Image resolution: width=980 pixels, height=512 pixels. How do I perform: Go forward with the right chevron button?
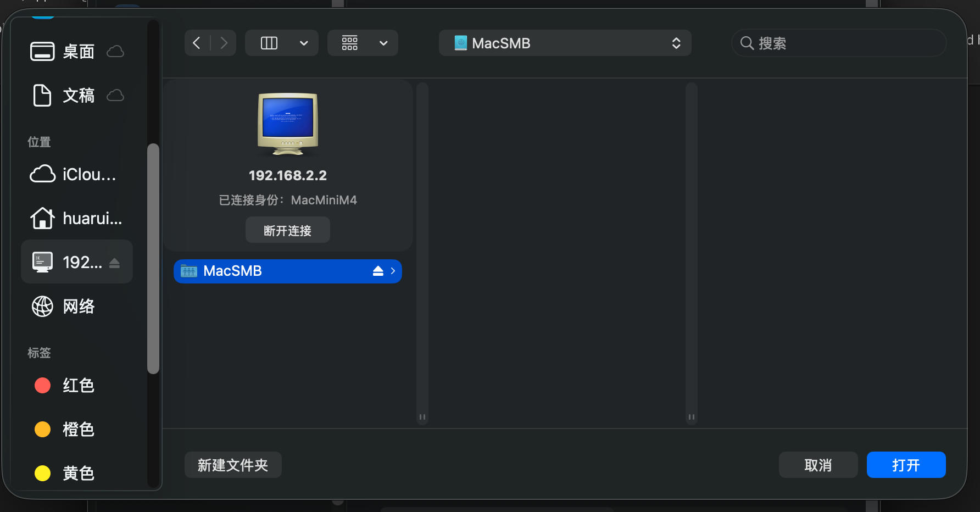pyautogui.click(x=224, y=43)
